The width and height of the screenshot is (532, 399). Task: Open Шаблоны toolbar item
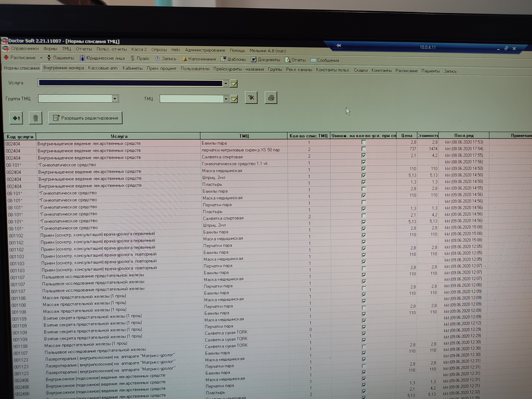[x=233, y=59]
